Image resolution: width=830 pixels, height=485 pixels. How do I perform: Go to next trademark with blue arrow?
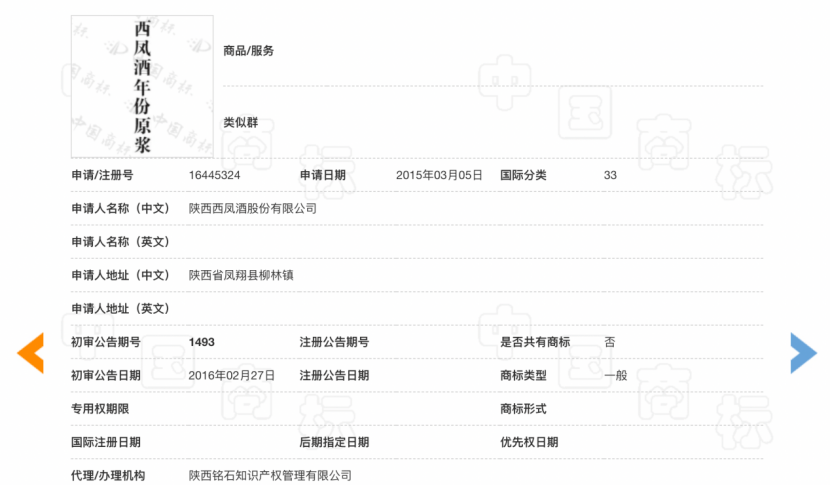(804, 353)
